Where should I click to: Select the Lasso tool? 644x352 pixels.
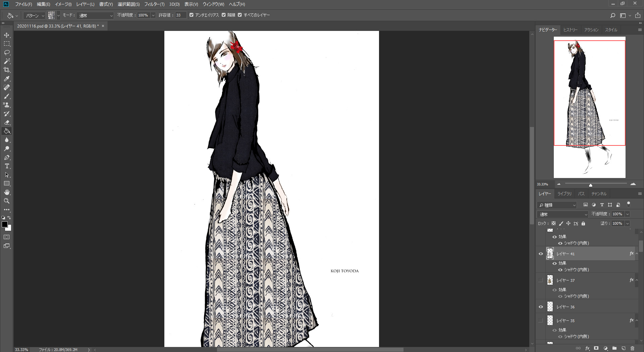coord(7,52)
